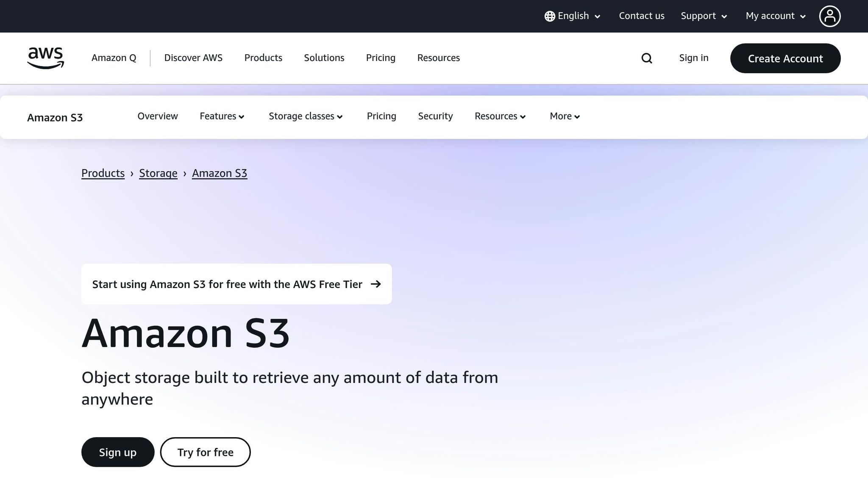The image size is (868, 488).
Task: Click the arrow icon in Free Tier banner
Action: 376,284
